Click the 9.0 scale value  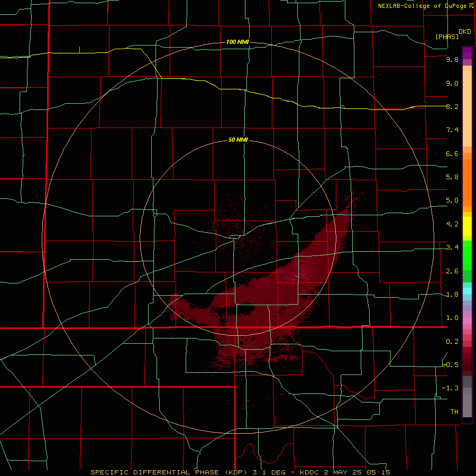[452, 83]
